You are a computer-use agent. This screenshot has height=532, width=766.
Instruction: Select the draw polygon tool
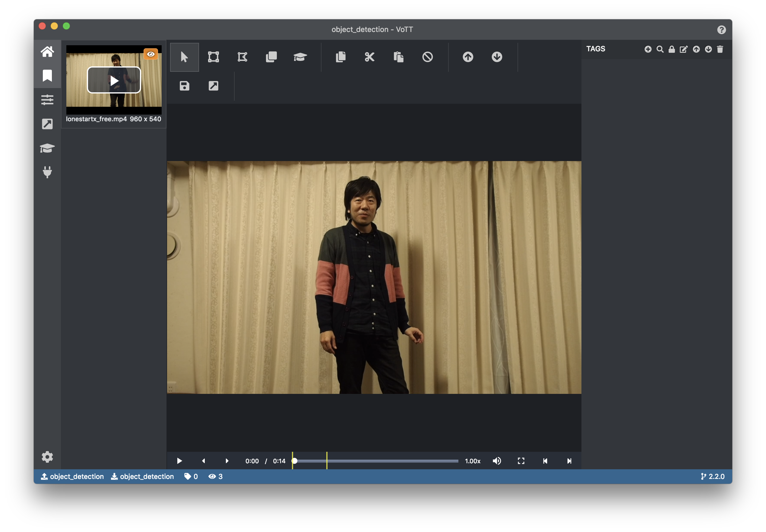(x=242, y=57)
